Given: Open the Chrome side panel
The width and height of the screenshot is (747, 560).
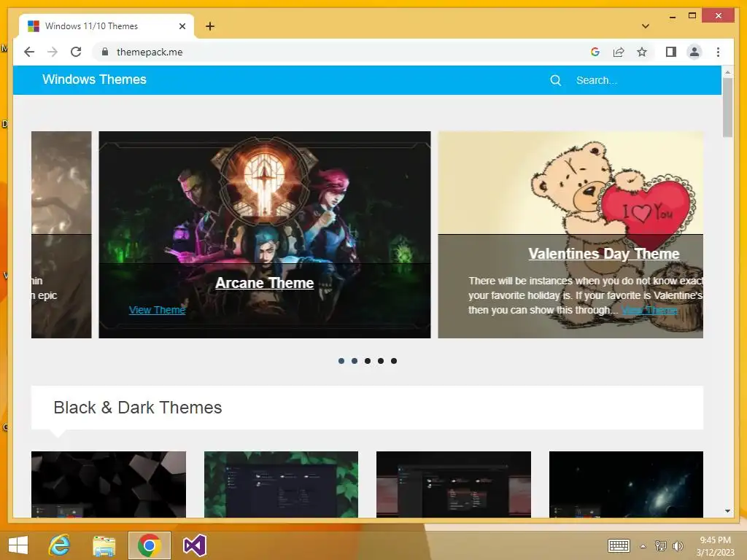Looking at the screenshot, I should tap(671, 52).
